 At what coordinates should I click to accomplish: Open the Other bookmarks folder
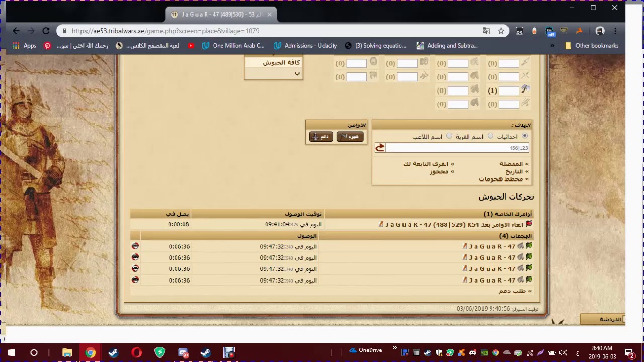[592, 46]
